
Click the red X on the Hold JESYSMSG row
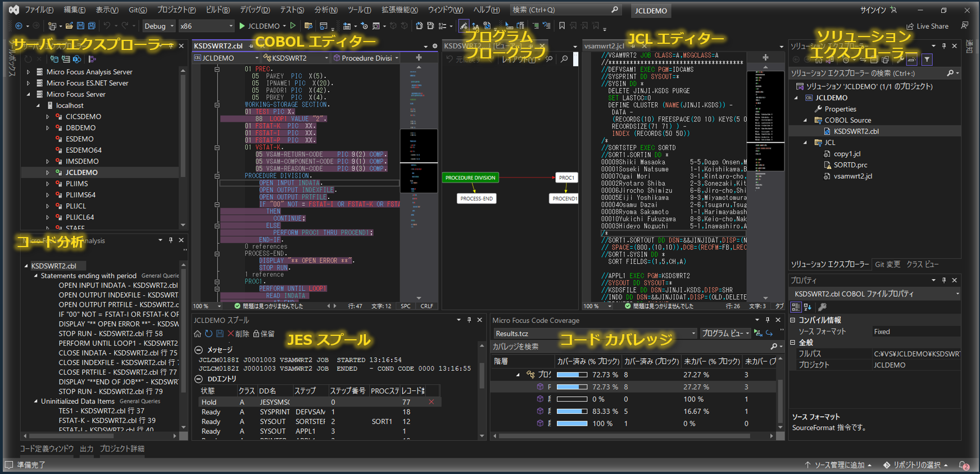[431, 402]
